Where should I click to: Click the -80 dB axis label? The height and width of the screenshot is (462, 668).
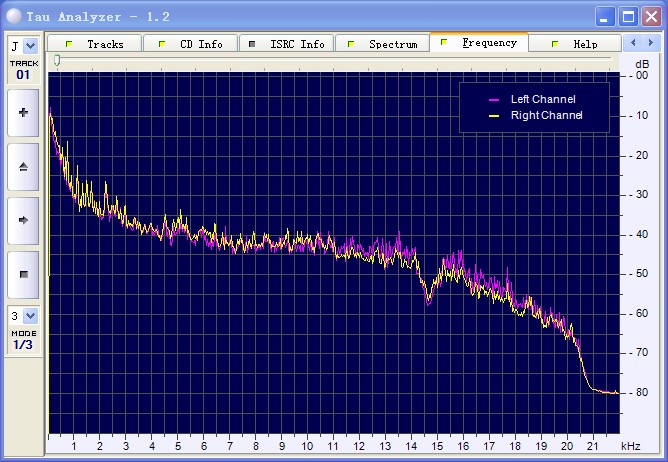click(x=639, y=392)
